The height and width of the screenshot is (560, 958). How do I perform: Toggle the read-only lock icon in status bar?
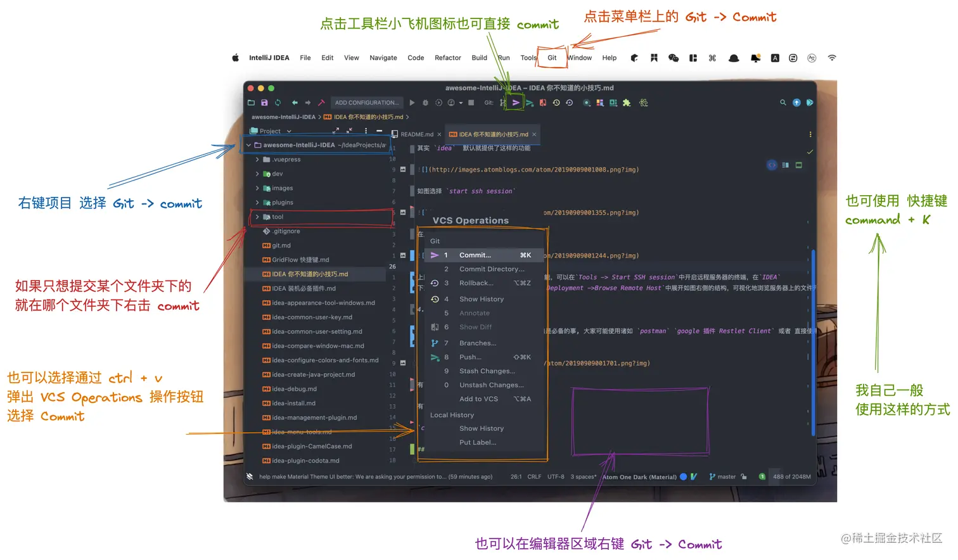click(x=744, y=476)
